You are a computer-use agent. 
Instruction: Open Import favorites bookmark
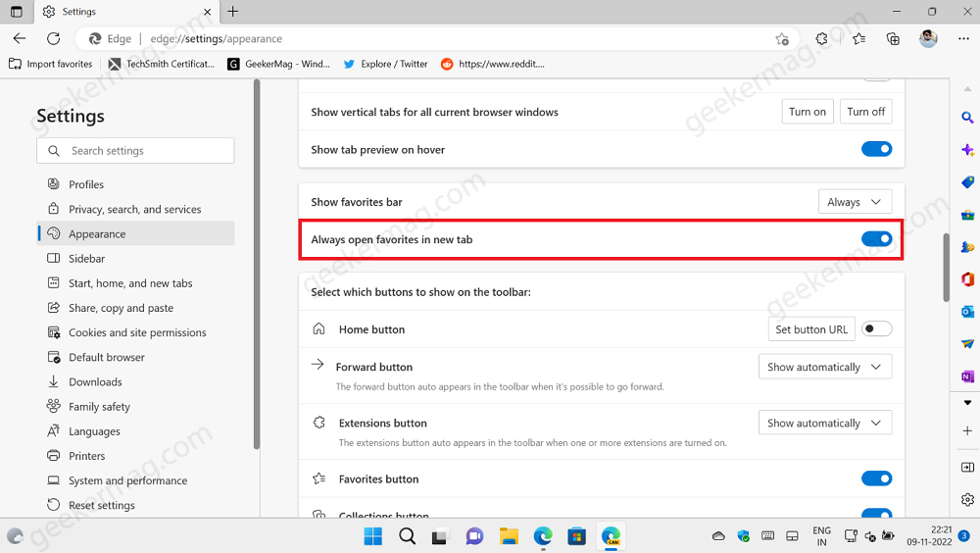coord(51,64)
